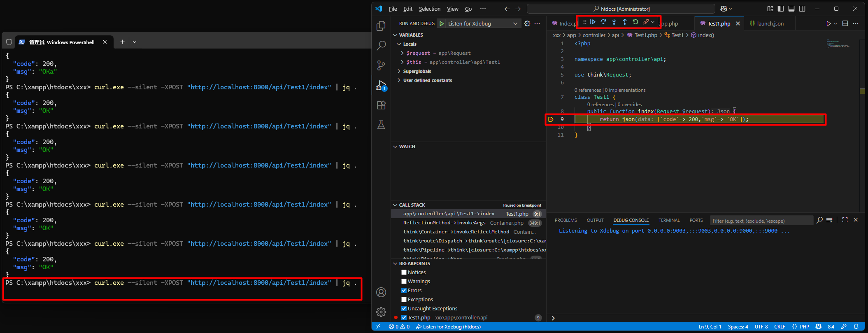Open the run file dropdown arrow in editor title

tap(835, 23)
